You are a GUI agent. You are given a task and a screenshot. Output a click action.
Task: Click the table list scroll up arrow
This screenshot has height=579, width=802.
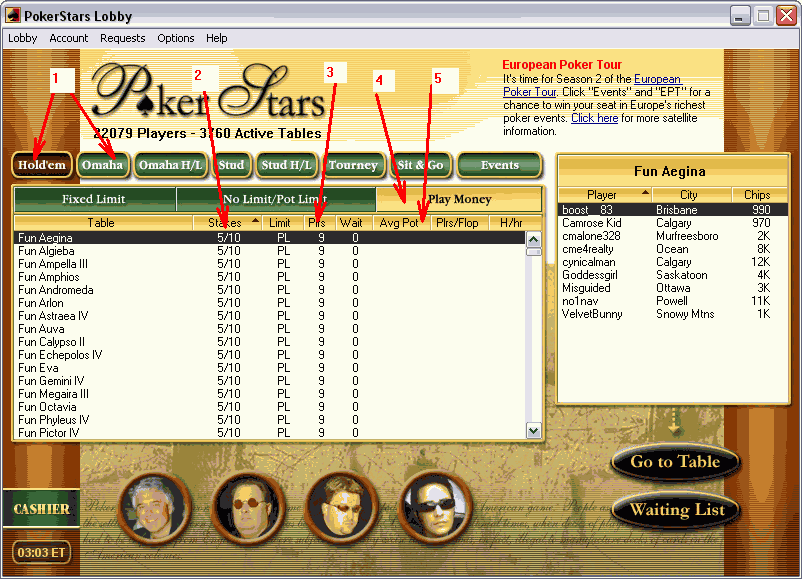click(x=533, y=239)
